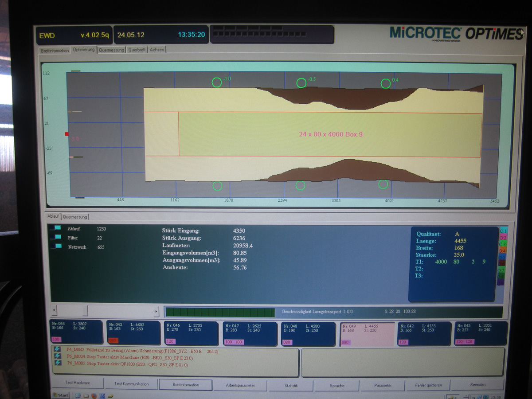532x399 pixels.
Task: Open the Achsen tab
Action: tap(157, 50)
